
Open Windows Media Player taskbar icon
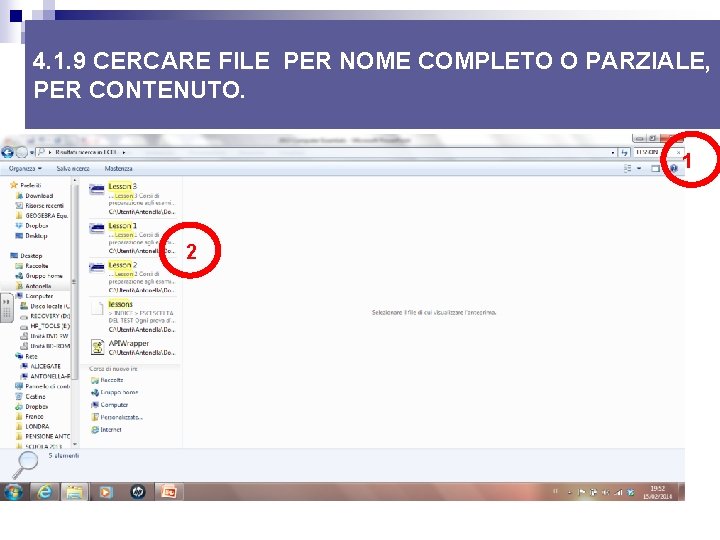coord(106,492)
